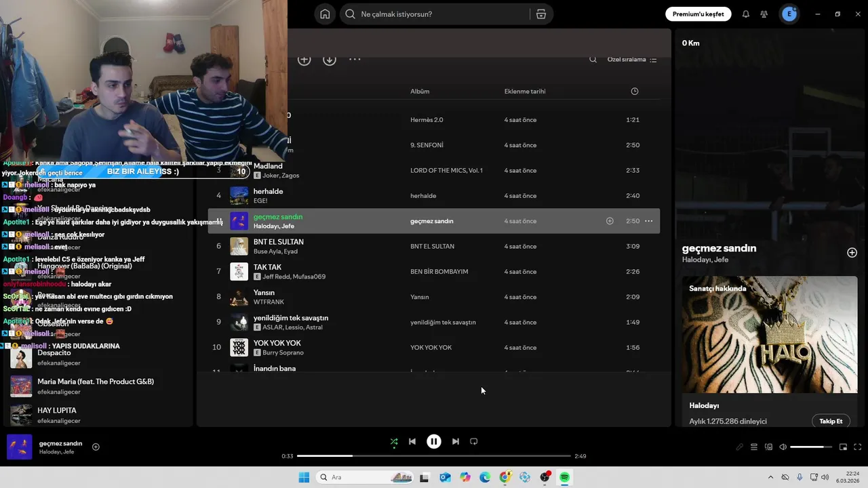Toggle lyrics microphone icon
The height and width of the screenshot is (488, 868).
739,447
